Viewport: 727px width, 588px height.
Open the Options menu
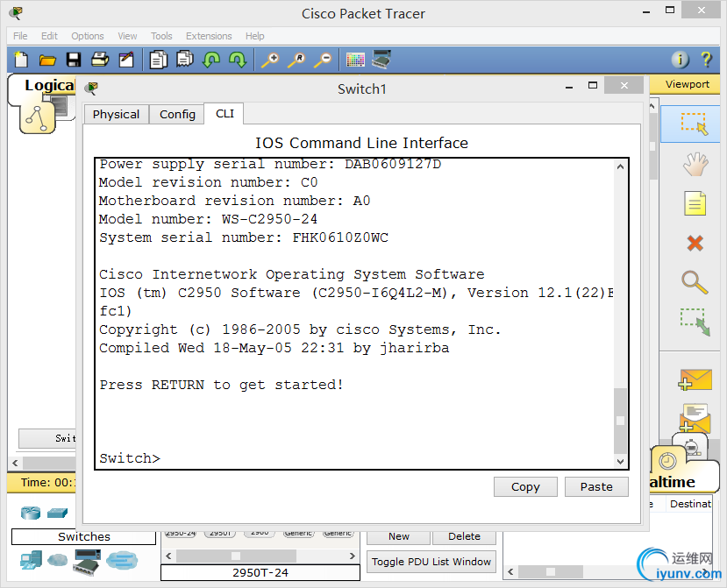click(87, 36)
